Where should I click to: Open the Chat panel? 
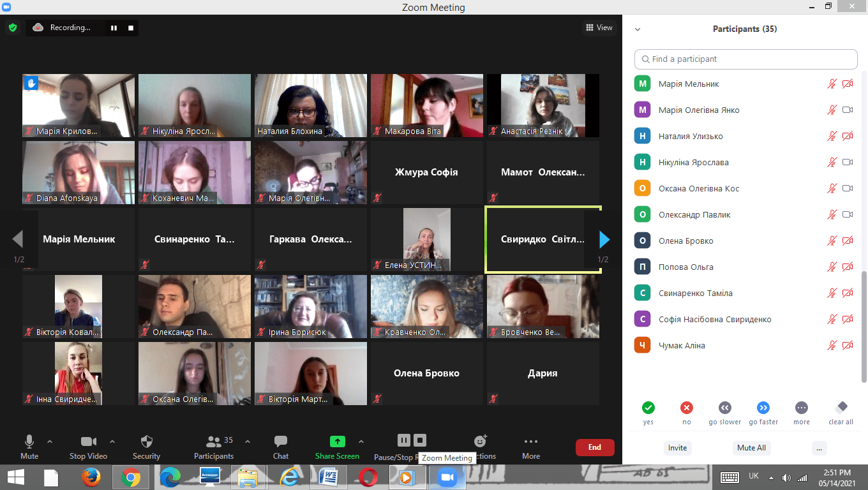tap(280, 442)
